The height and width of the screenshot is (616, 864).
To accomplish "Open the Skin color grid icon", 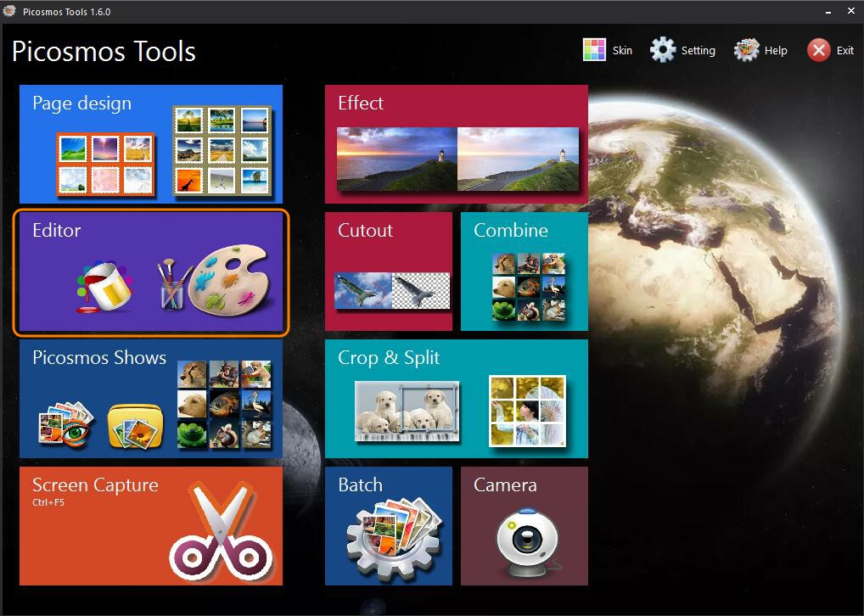I will (594, 50).
